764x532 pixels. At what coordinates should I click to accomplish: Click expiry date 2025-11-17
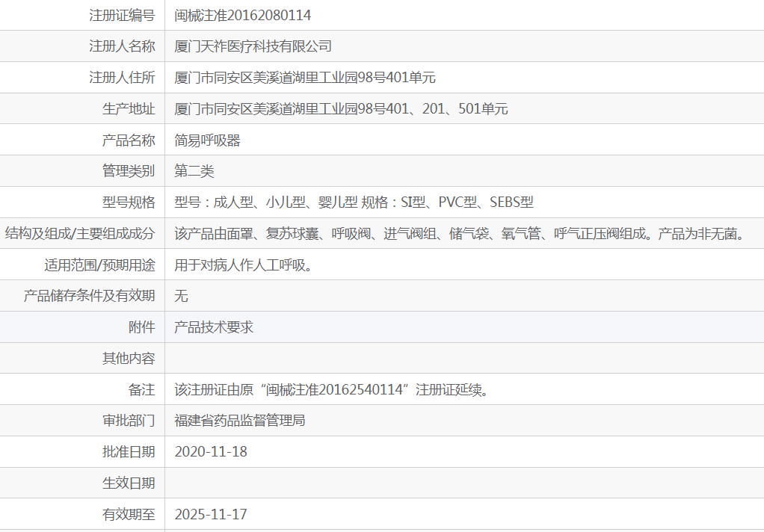[211, 515]
